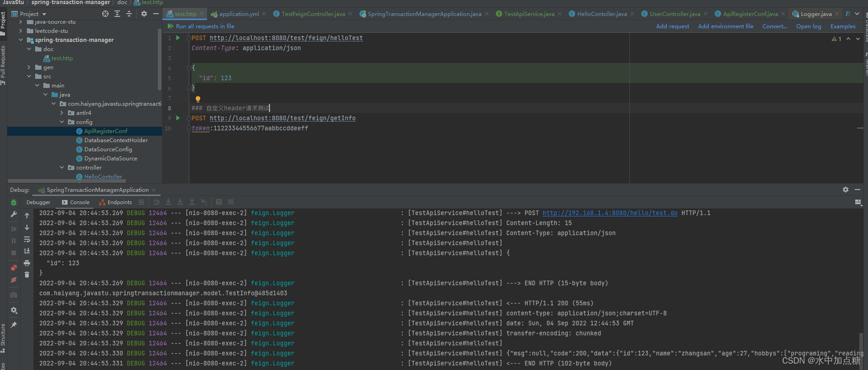
Task: Click Collapse All icon in Project panel
Action: point(129,14)
